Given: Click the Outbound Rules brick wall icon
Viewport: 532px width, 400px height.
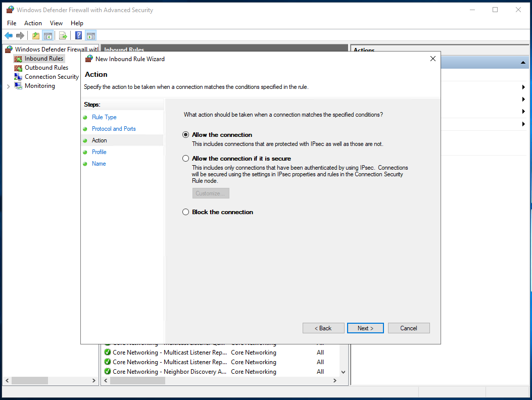Looking at the screenshot, I should click(x=18, y=68).
